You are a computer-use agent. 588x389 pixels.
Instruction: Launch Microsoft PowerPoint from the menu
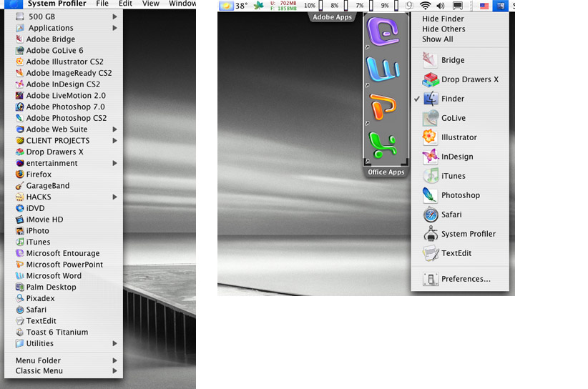point(64,265)
